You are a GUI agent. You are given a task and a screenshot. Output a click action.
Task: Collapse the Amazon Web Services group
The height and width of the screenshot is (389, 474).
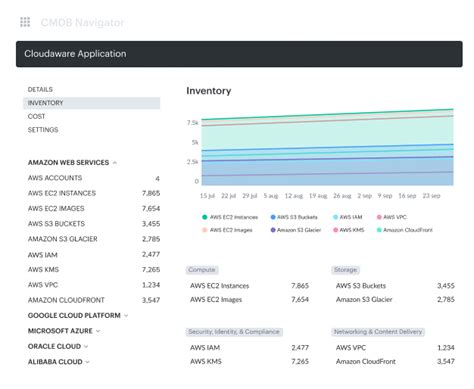point(72,163)
